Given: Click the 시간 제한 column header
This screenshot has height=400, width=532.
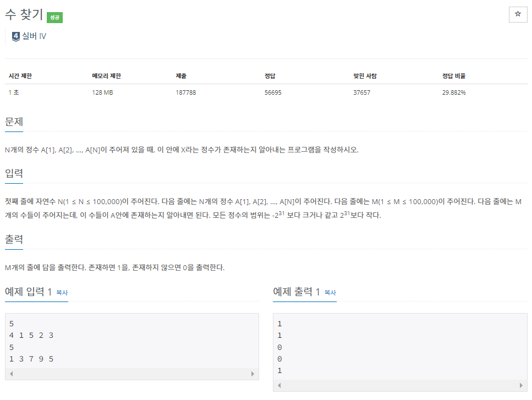Looking at the screenshot, I should point(20,76).
